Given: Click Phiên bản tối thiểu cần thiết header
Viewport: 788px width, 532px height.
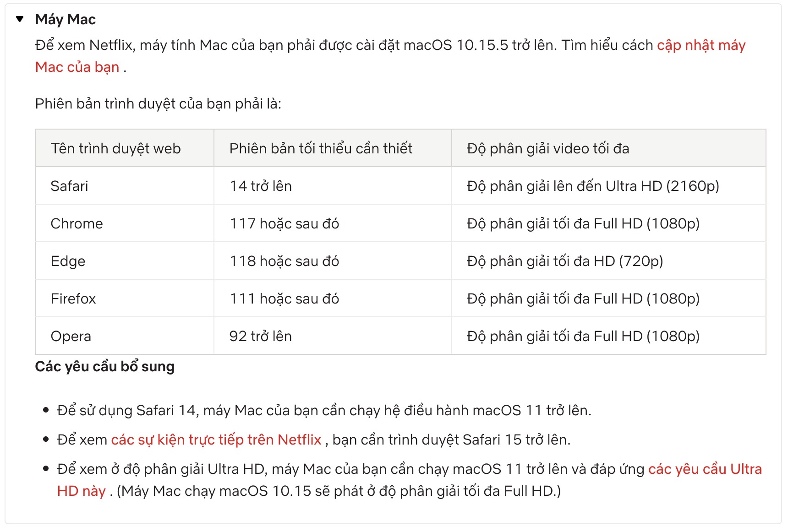Looking at the screenshot, I should pos(333,148).
